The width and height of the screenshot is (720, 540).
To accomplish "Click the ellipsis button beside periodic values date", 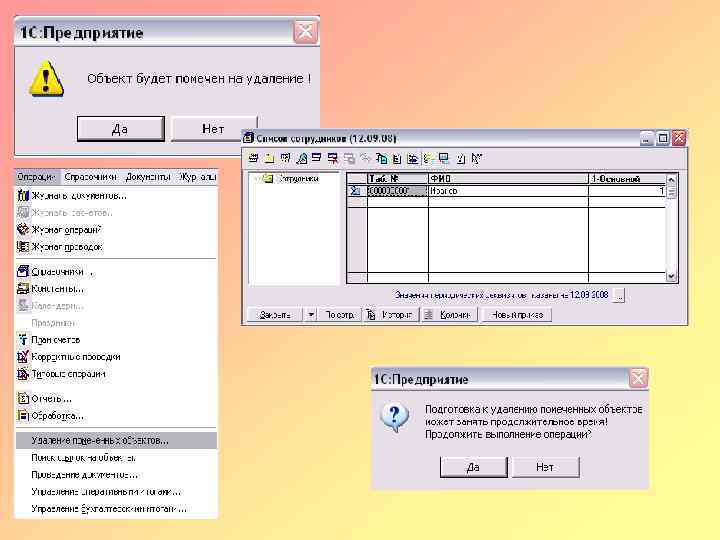I will pos(619,296).
